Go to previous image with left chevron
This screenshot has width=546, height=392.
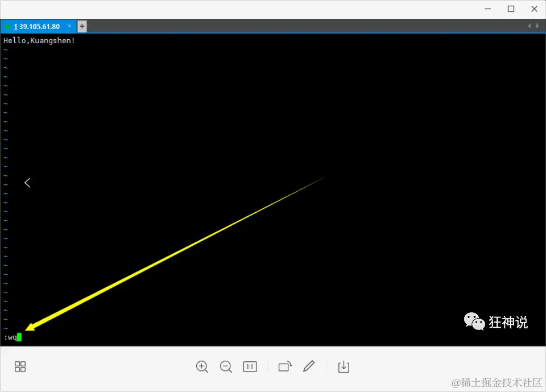[27, 183]
